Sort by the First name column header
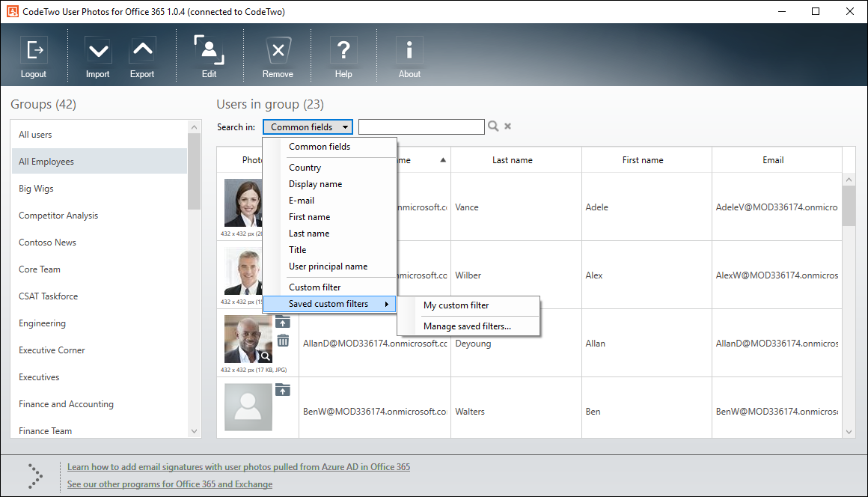Screen dimensions: 868x497 click(x=647, y=160)
